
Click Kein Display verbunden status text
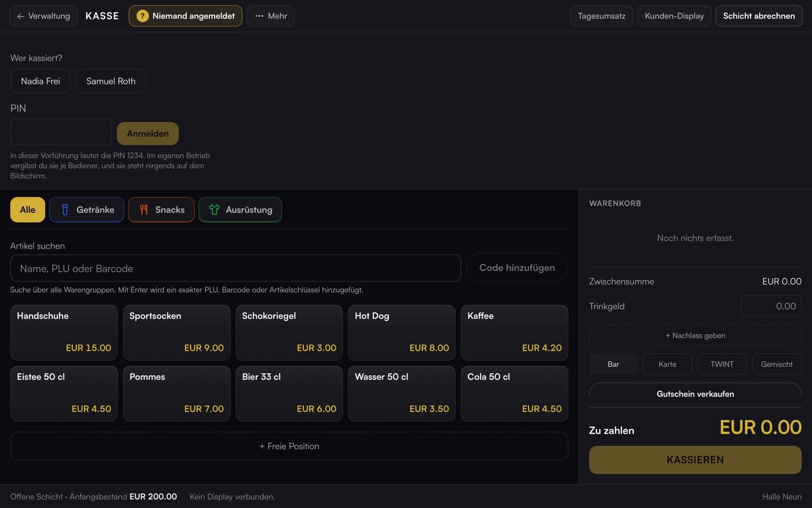click(x=232, y=497)
